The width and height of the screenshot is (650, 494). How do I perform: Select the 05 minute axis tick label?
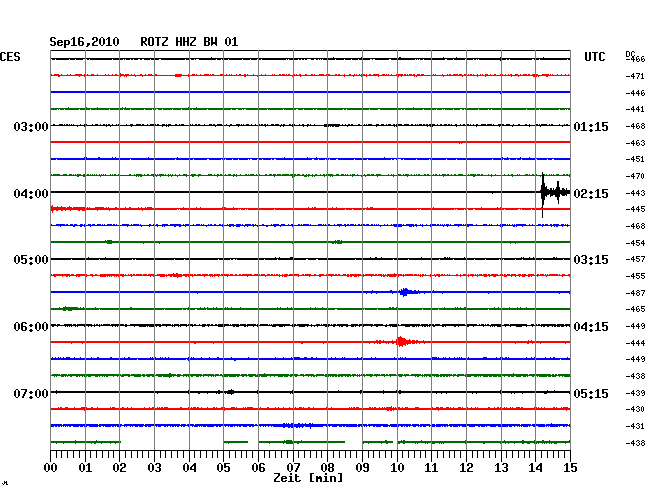tap(223, 467)
